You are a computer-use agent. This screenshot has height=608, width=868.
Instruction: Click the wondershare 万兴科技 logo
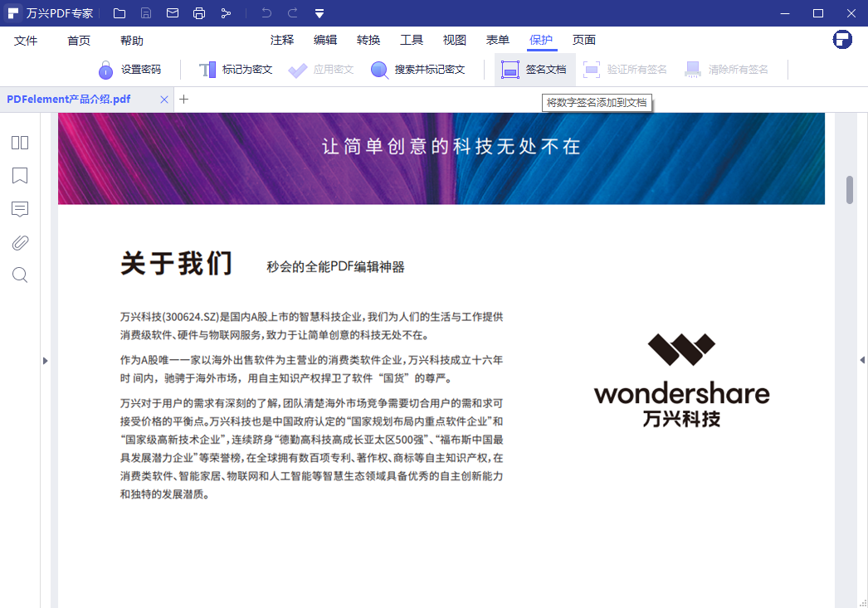tap(681, 380)
